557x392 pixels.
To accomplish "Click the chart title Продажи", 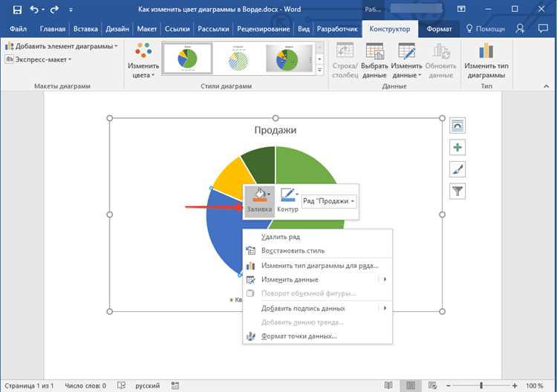I will [x=276, y=131].
